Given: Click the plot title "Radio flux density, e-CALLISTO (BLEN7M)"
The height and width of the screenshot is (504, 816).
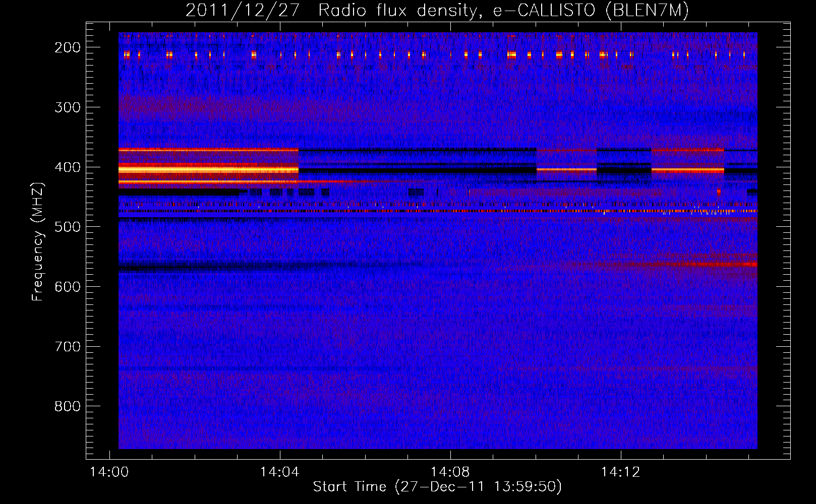Looking at the screenshot, I should tap(503, 11).
